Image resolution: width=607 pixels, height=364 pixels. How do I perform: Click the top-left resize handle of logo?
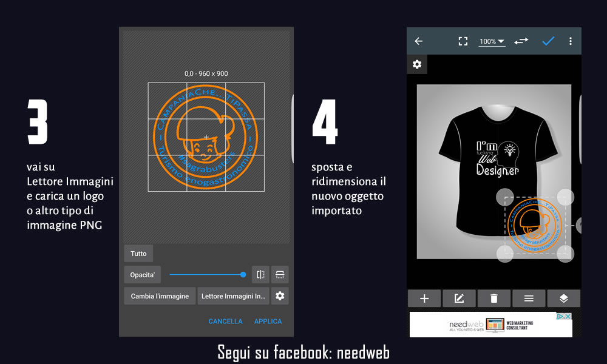pyautogui.click(x=505, y=197)
